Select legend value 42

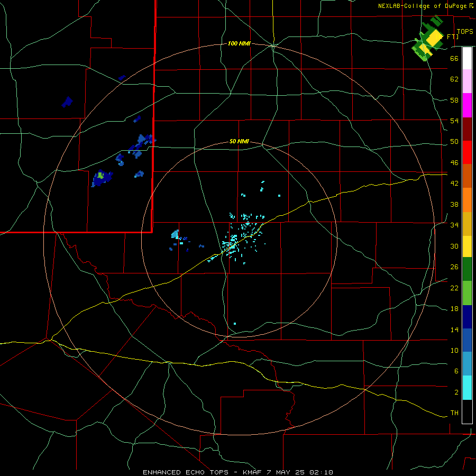pyautogui.click(x=454, y=184)
